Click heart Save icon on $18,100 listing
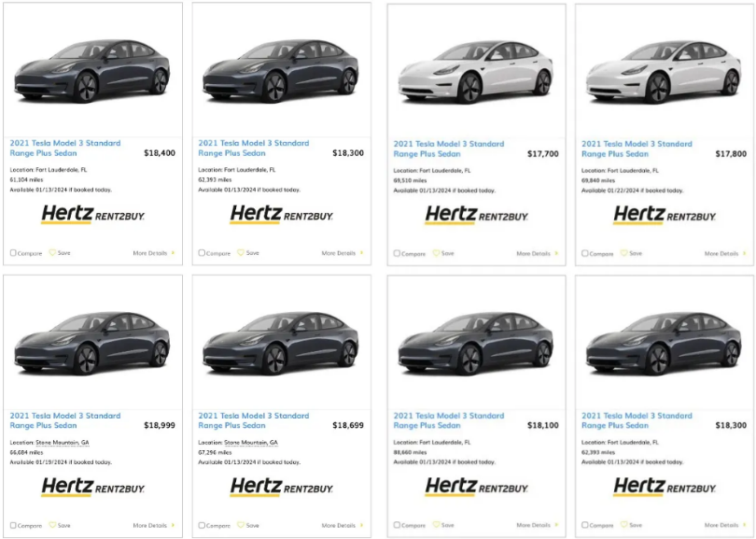Viewport: 756px width, 539px height. [x=437, y=525]
